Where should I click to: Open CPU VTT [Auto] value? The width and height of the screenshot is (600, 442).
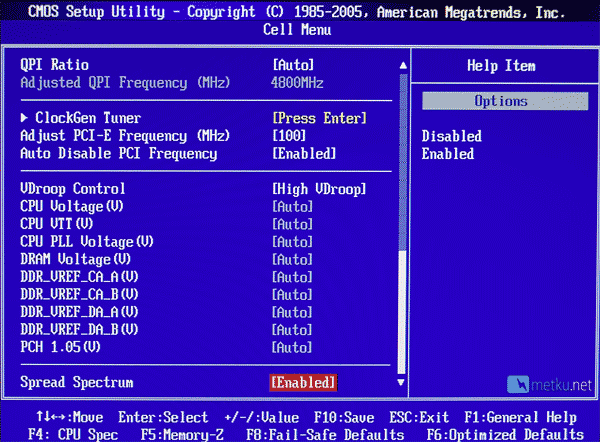coord(292,224)
